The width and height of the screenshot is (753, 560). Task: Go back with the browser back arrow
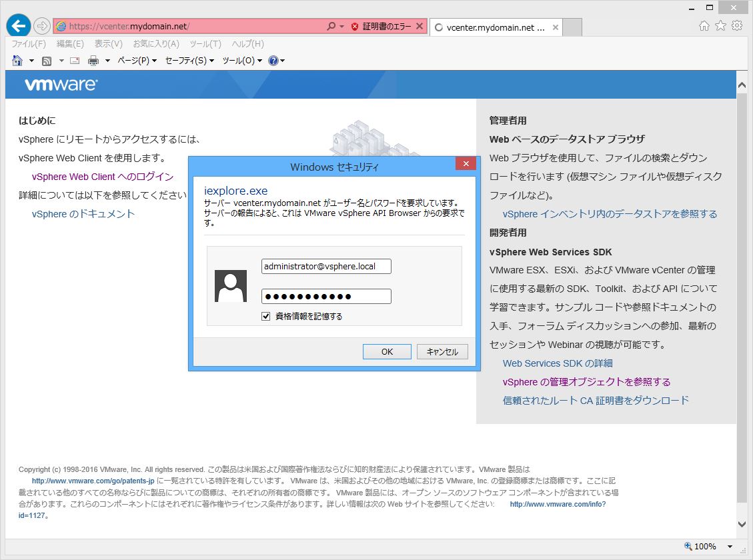click(19, 26)
